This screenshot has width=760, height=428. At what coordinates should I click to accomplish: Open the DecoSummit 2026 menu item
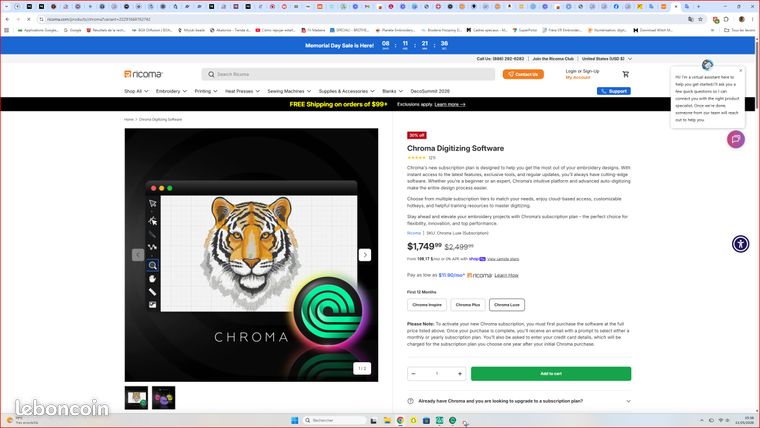tap(430, 91)
